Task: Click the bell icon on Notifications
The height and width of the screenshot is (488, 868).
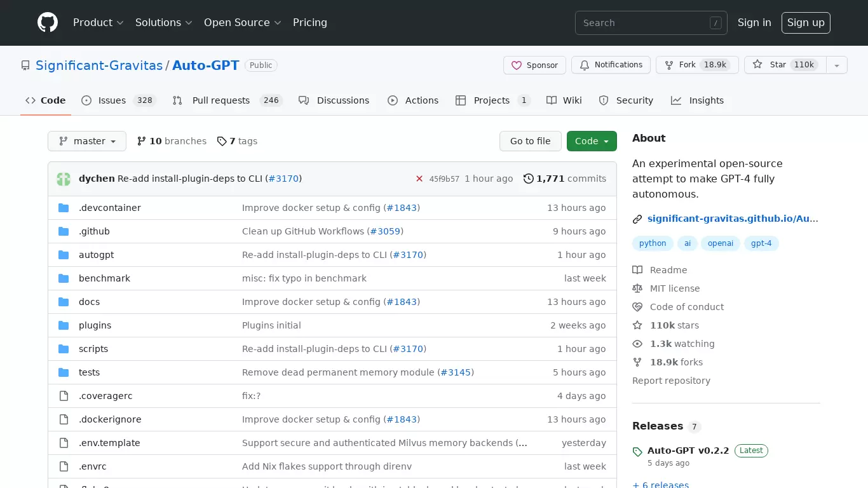Action: tap(585, 65)
